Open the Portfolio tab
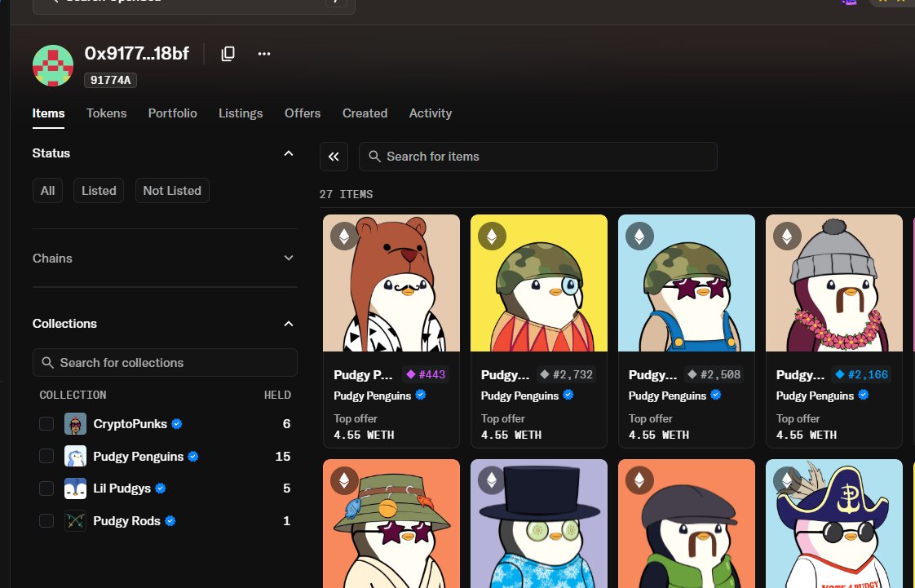Viewport: 915px width, 588px height. (x=172, y=113)
